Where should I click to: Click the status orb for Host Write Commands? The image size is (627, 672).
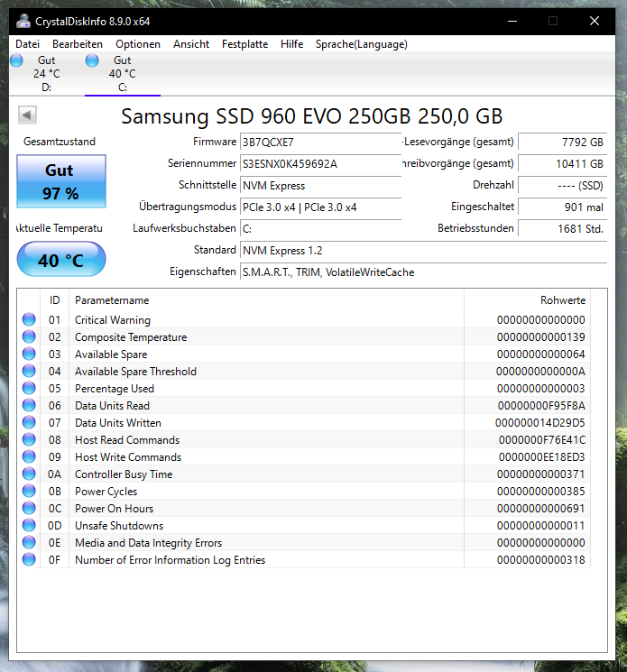[x=29, y=456]
